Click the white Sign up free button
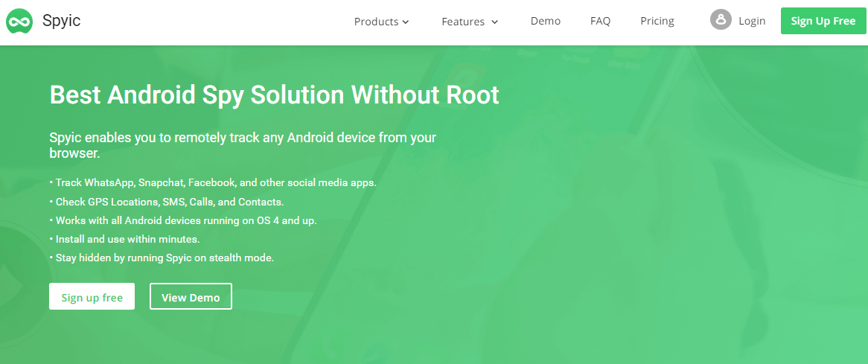 pyautogui.click(x=92, y=296)
